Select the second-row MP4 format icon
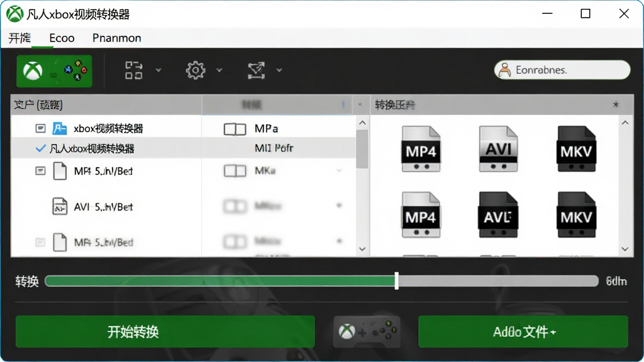Image resolution: width=644 pixels, height=362 pixels. [421, 215]
